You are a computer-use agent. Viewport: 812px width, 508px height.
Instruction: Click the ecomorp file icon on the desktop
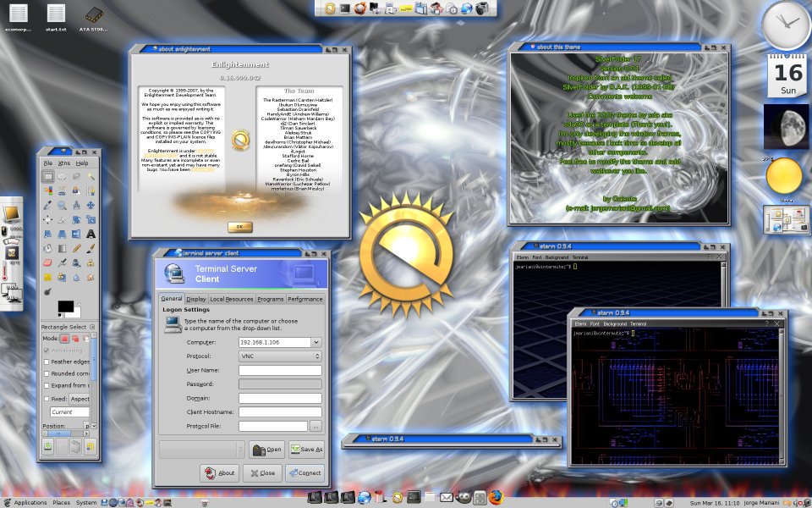(18, 18)
